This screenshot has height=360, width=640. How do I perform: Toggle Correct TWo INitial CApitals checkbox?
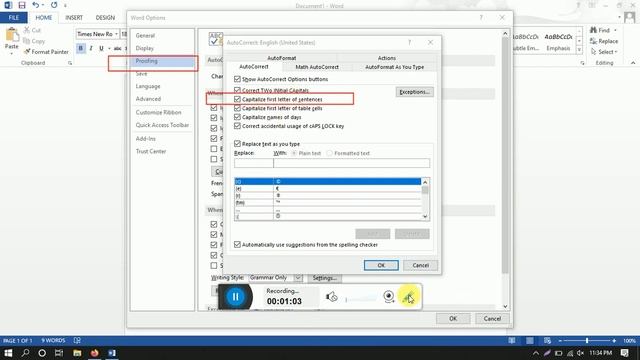coord(238,90)
